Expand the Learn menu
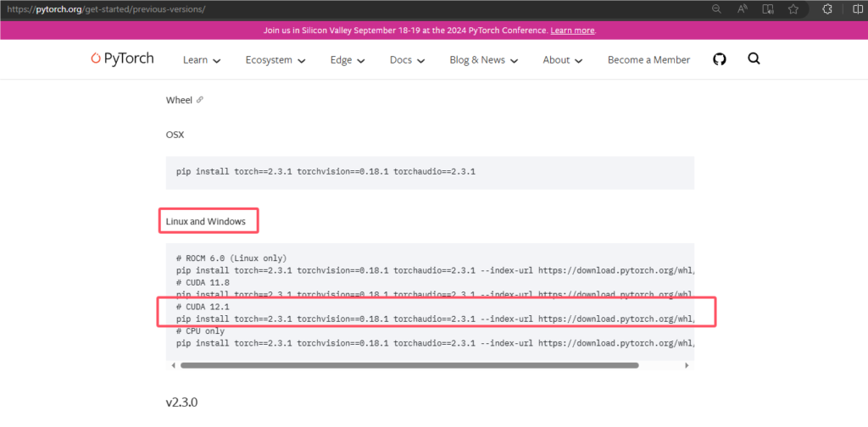The image size is (868, 427). pyautogui.click(x=202, y=60)
